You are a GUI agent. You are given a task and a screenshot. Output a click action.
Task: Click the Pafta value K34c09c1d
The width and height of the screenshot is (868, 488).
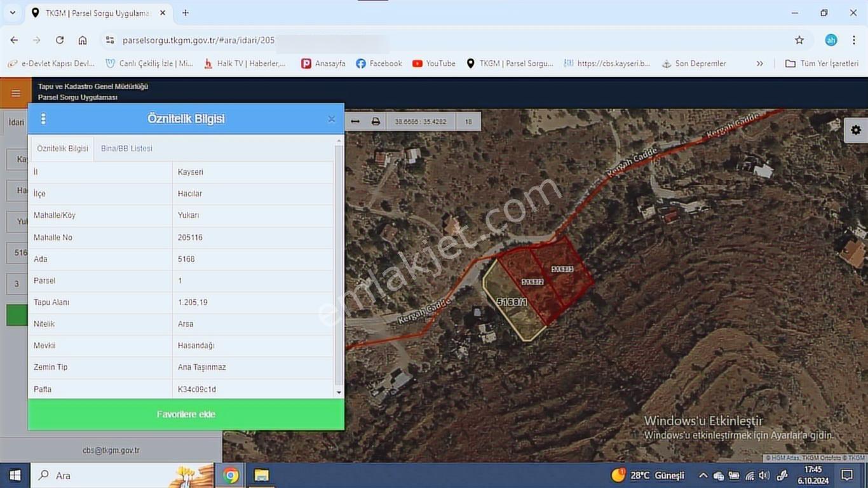point(197,389)
